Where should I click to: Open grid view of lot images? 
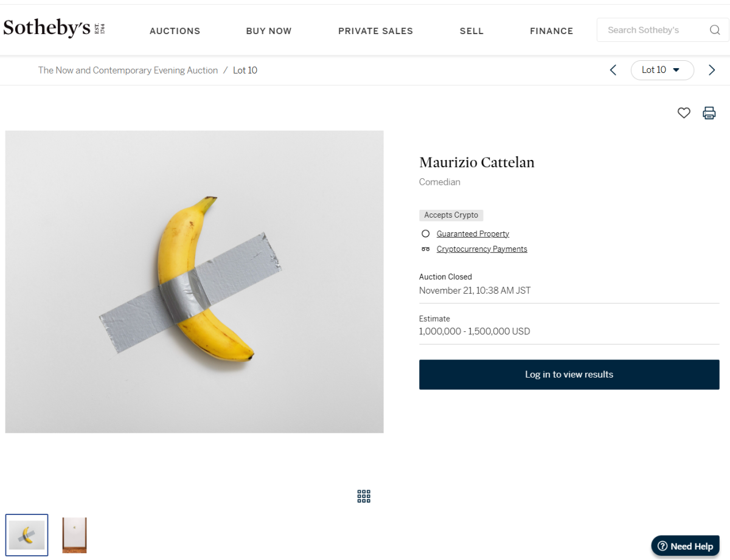click(x=363, y=496)
